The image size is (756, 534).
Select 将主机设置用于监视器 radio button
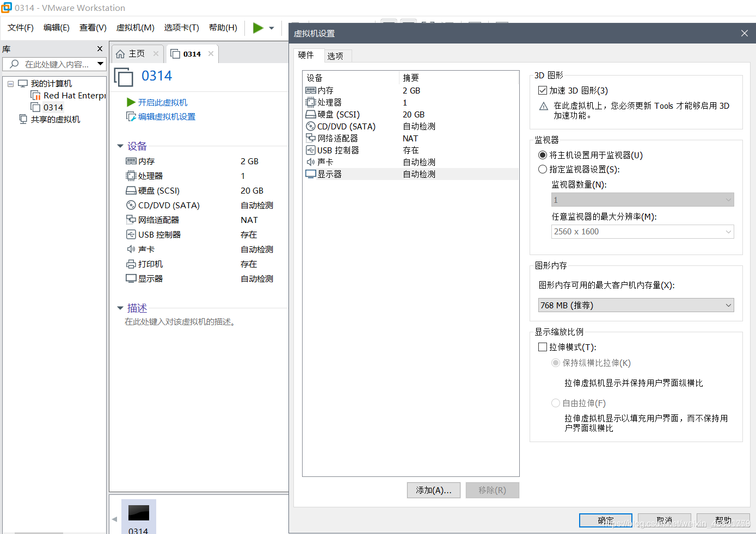coord(543,155)
